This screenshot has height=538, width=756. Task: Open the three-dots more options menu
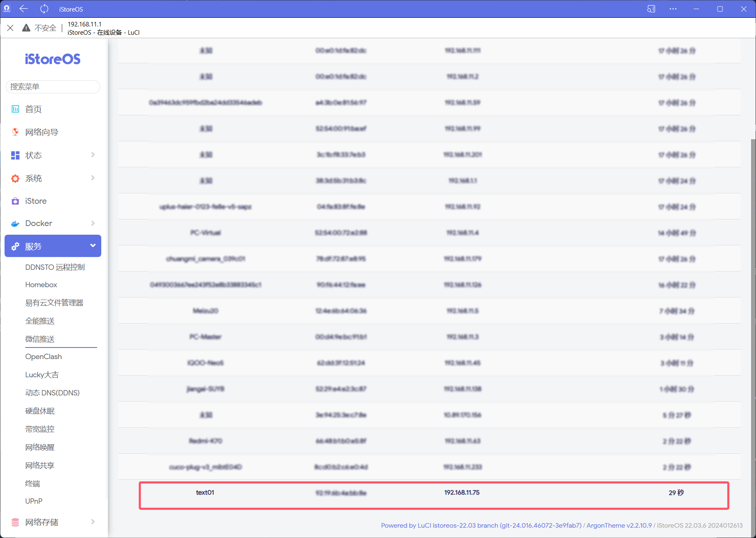coord(673,9)
